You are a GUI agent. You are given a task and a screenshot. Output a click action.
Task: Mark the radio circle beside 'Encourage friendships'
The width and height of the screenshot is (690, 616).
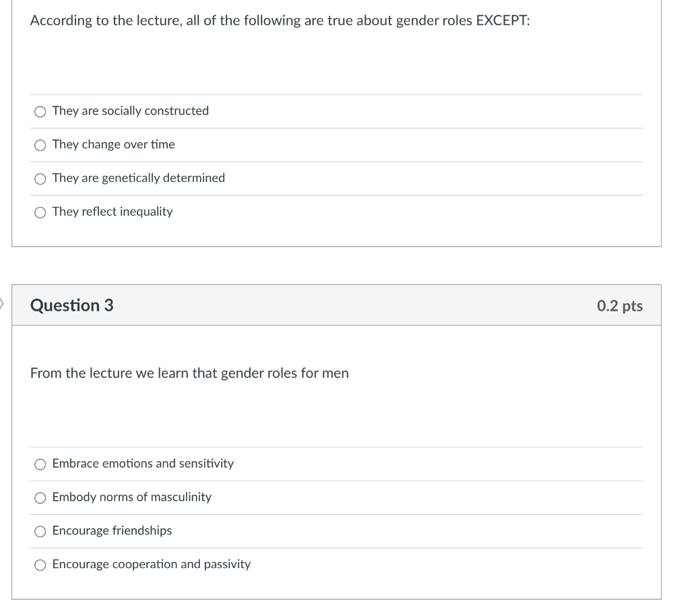(40, 532)
